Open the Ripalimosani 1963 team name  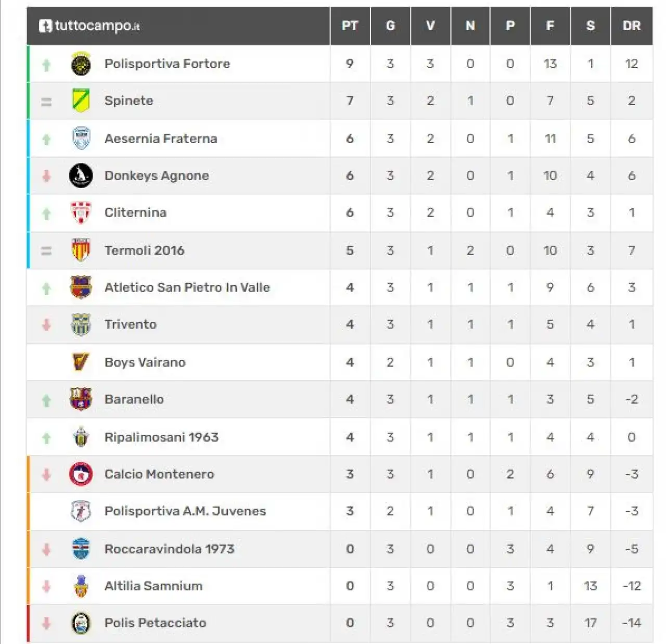pos(161,437)
